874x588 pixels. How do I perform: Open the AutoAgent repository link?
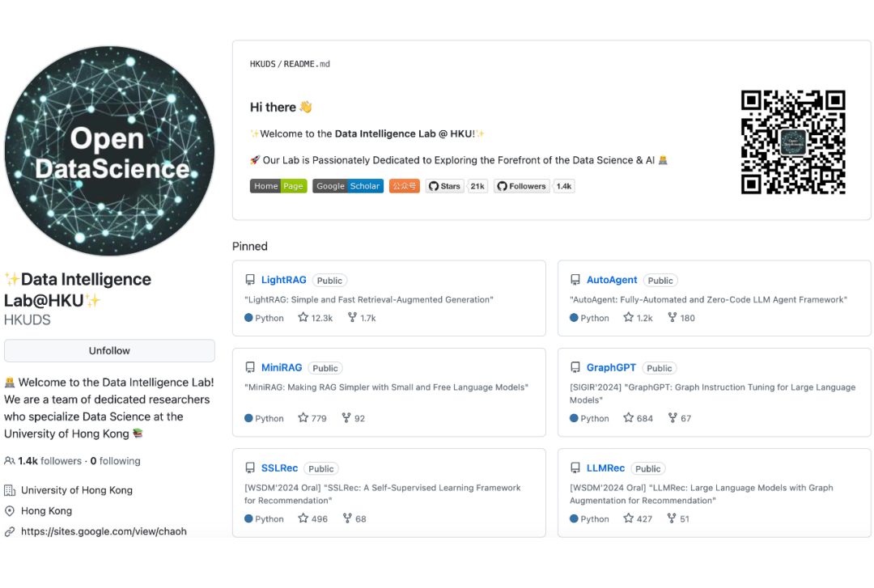point(612,280)
